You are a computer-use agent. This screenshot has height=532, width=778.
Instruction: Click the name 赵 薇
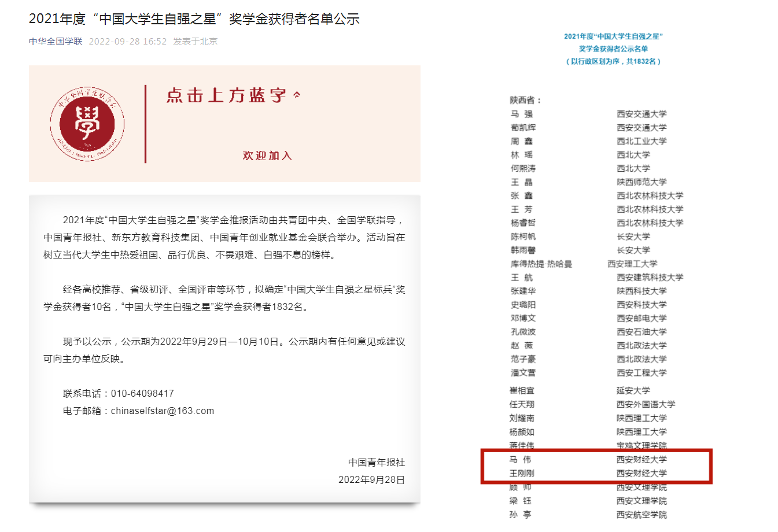click(522, 345)
